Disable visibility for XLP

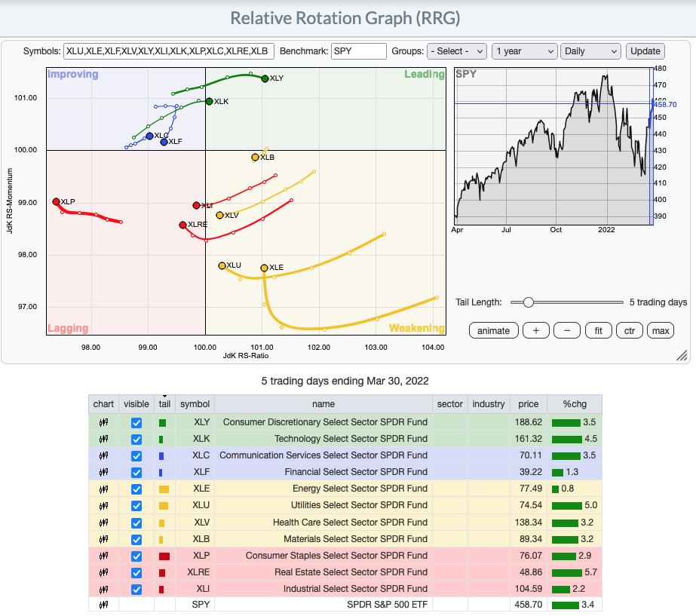(x=136, y=556)
